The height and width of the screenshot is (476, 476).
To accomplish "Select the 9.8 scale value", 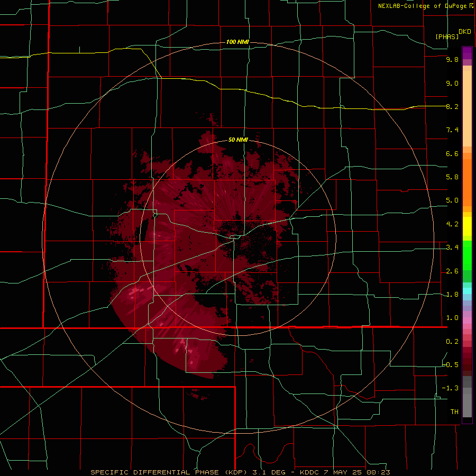I will (452, 59).
